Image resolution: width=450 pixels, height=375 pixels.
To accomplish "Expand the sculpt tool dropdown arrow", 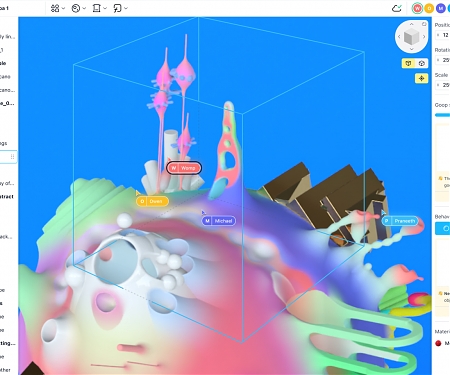I will 84,8.
